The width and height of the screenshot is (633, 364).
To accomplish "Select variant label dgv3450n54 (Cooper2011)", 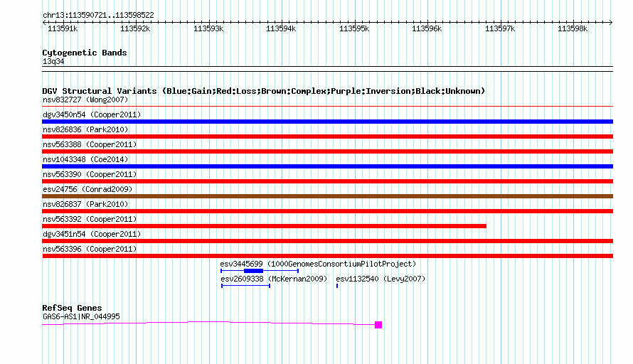I will coord(92,114).
